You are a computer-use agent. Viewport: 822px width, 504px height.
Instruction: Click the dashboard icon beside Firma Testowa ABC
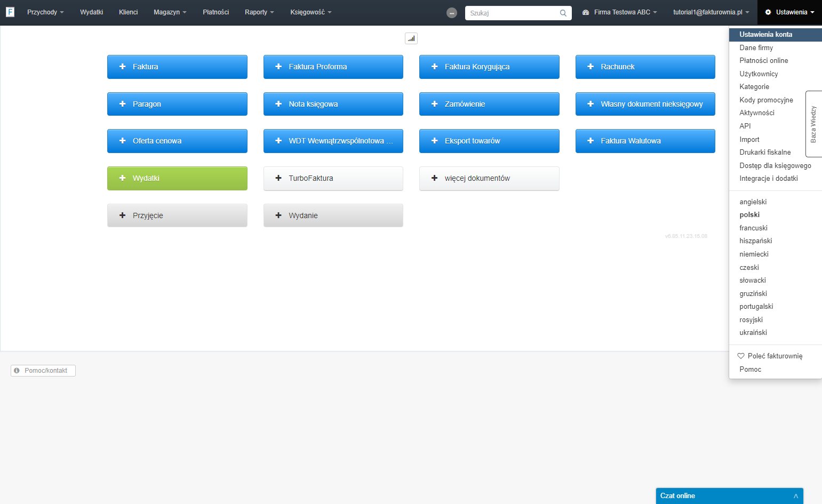586,12
